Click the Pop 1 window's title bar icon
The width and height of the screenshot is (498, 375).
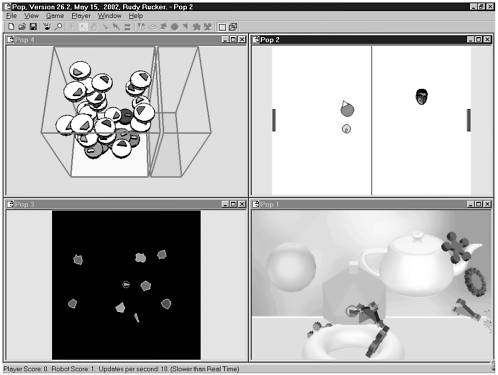click(x=256, y=204)
